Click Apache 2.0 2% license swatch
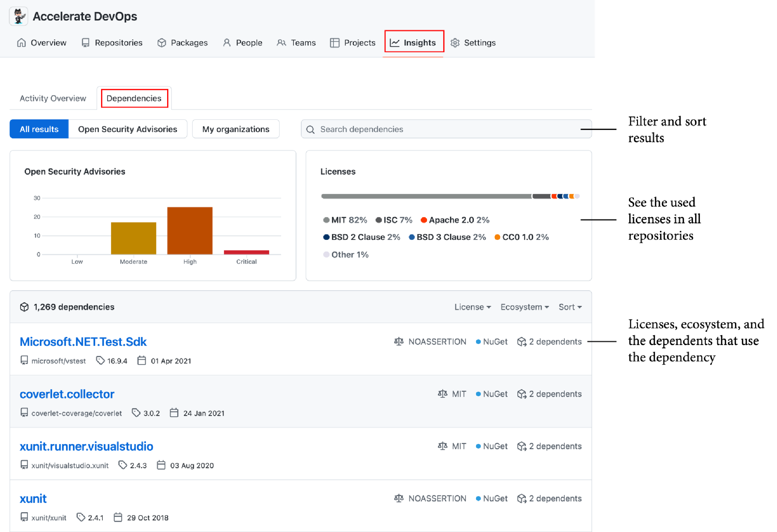Screen dimensions: 777x532 [x=424, y=220]
